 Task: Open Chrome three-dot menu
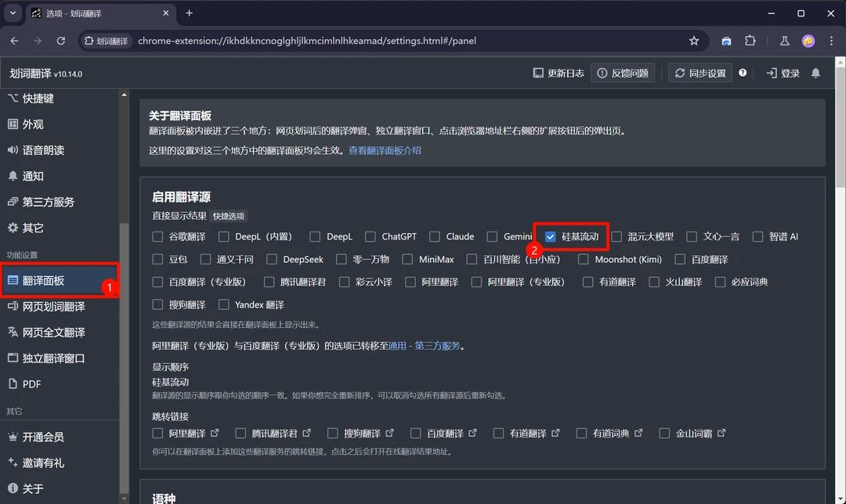click(831, 41)
